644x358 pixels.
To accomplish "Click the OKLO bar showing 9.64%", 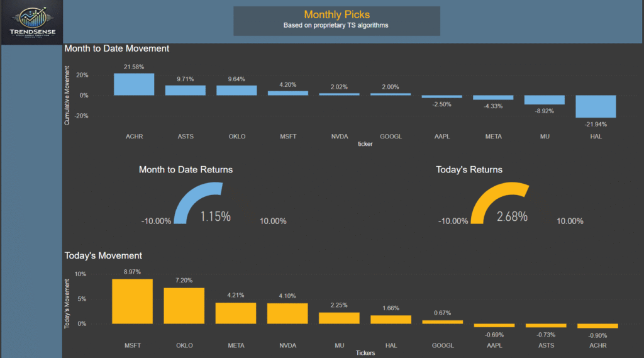I will [237, 90].
